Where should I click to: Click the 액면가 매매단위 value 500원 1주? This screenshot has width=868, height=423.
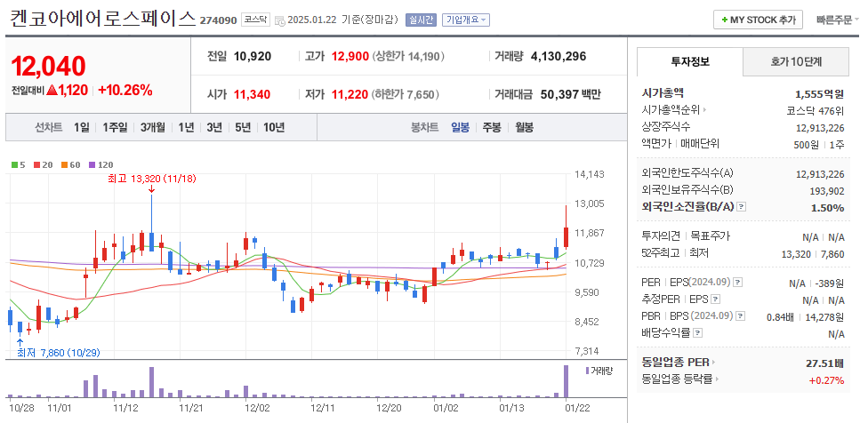tap(819, 144)
